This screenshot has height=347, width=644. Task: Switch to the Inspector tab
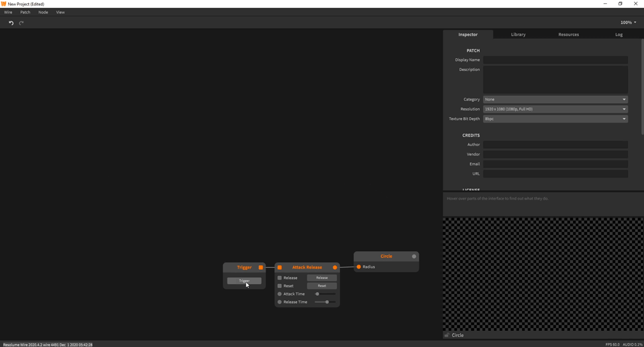coord(468,34)
